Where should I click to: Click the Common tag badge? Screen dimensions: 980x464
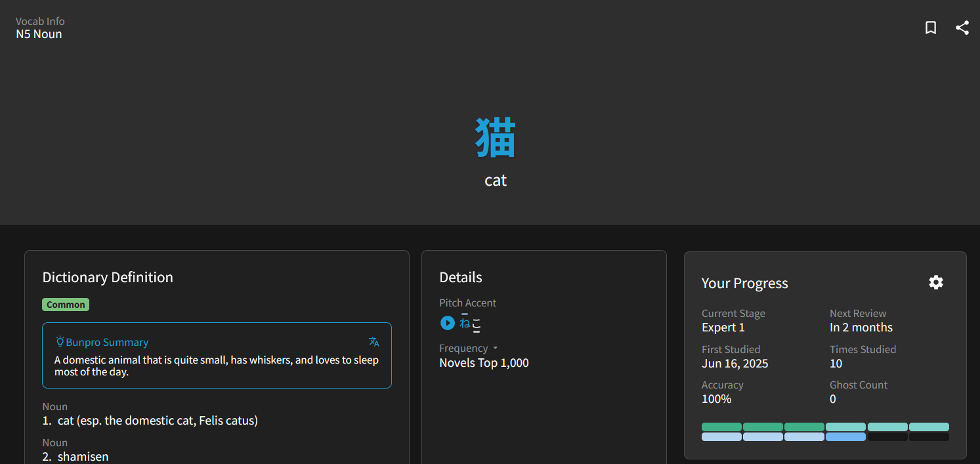pyautogui.click(x=66, y=305)
